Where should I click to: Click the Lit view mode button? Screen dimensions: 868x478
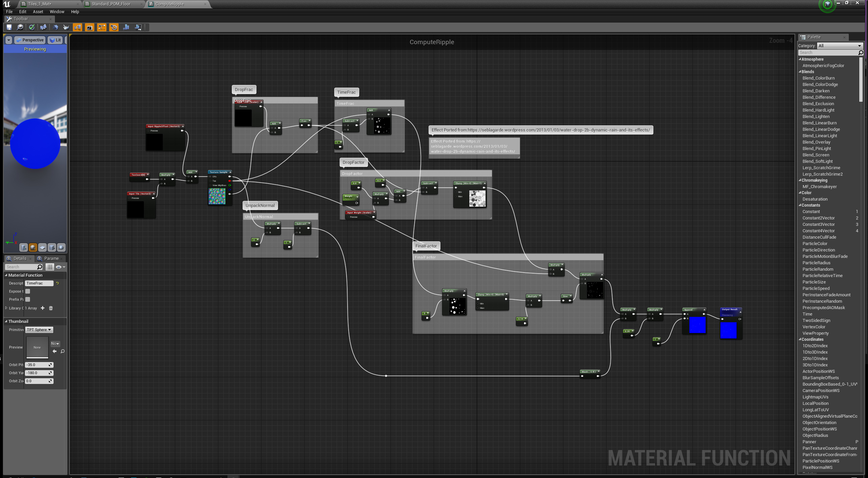pyautogui.click(x=56, y=40)
